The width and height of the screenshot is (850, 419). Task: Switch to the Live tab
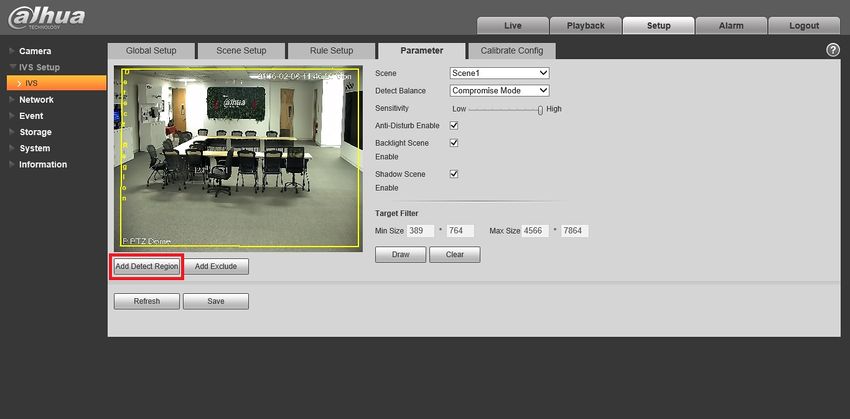pyautogui.click(x=513, y=25)
